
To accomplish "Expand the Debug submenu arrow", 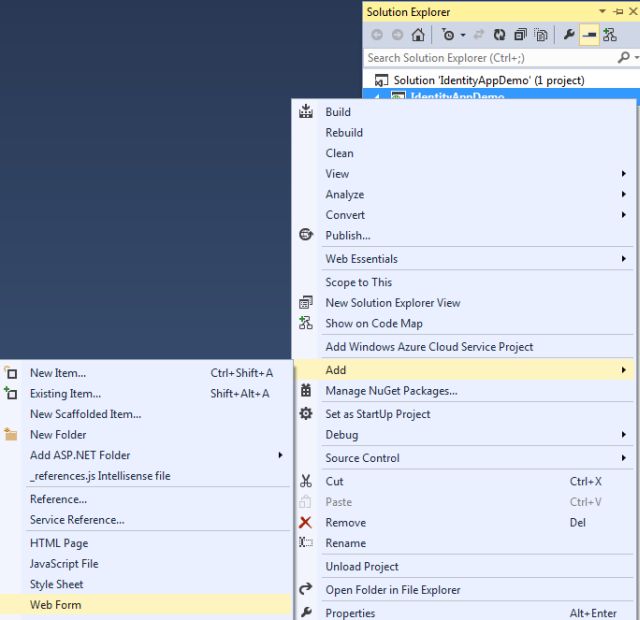I will point(623,434).
